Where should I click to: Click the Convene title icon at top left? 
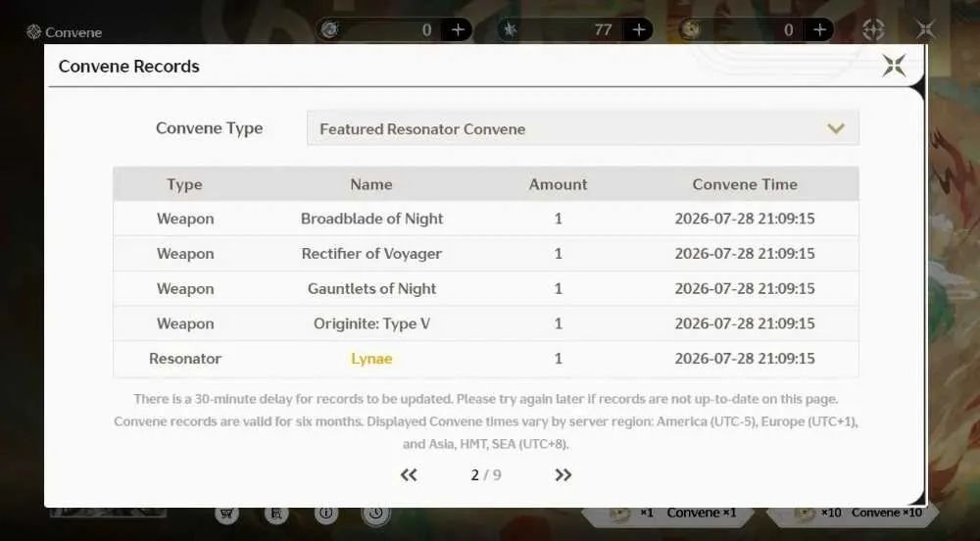(x=33, y=32)
